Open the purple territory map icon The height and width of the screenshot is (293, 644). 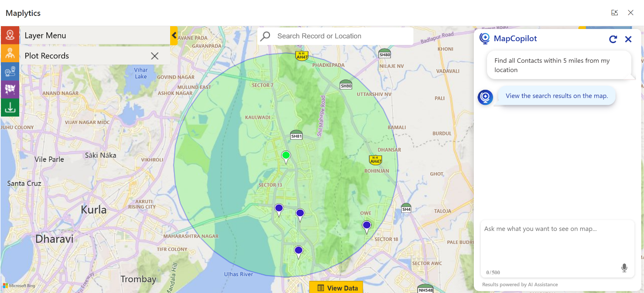[x=10, y=89]
